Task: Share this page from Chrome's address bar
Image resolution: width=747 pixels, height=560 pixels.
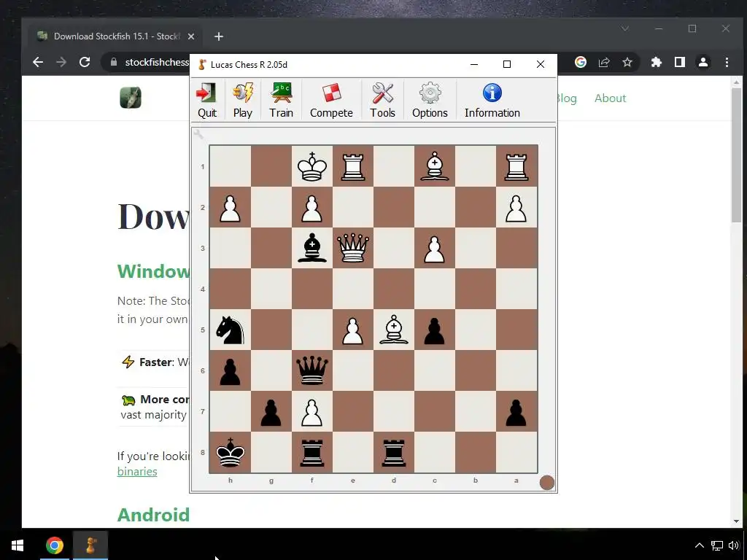Action: (604, 62)
